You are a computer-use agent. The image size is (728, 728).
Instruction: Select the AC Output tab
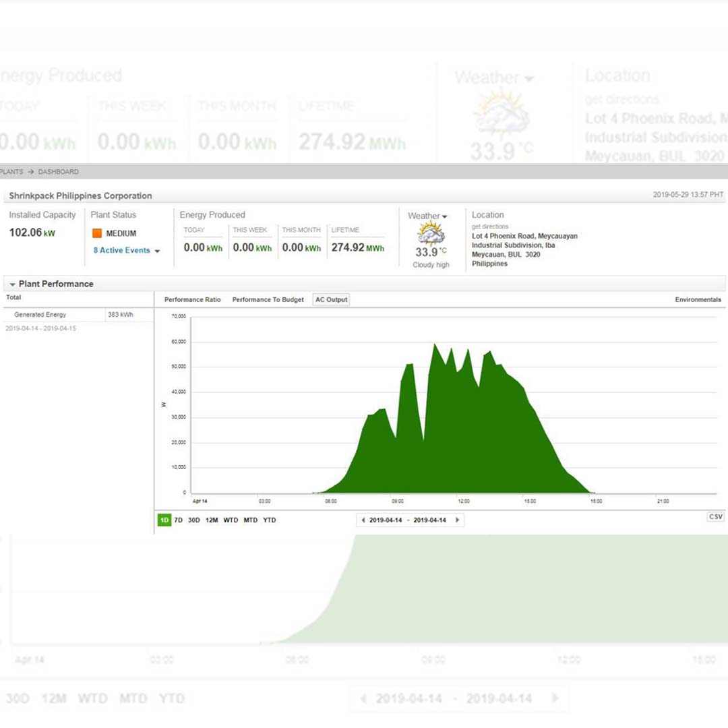pyautogui.click(x=331, y=299)
